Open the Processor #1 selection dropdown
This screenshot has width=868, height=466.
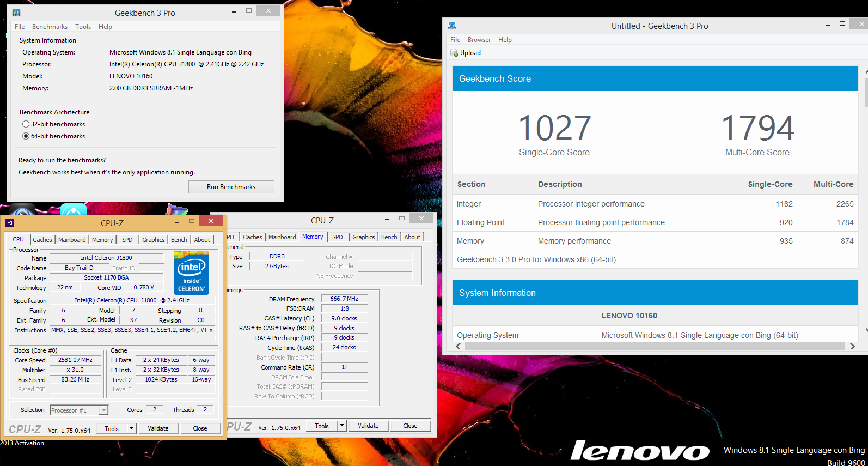coord(79,410)
